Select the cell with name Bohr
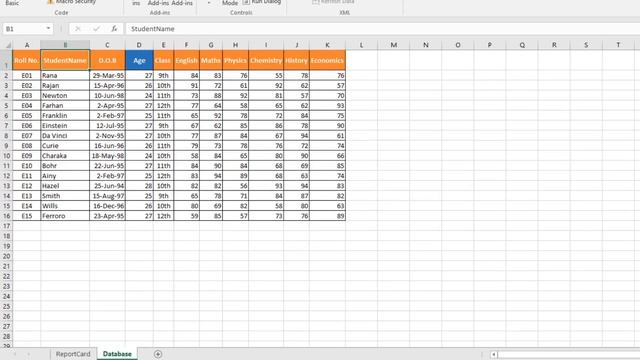This screenshot has width=640, height=360. coord(65,166)
